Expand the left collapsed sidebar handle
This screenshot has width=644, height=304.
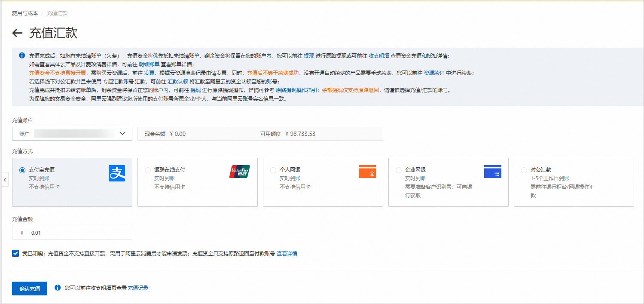(5, 179)
